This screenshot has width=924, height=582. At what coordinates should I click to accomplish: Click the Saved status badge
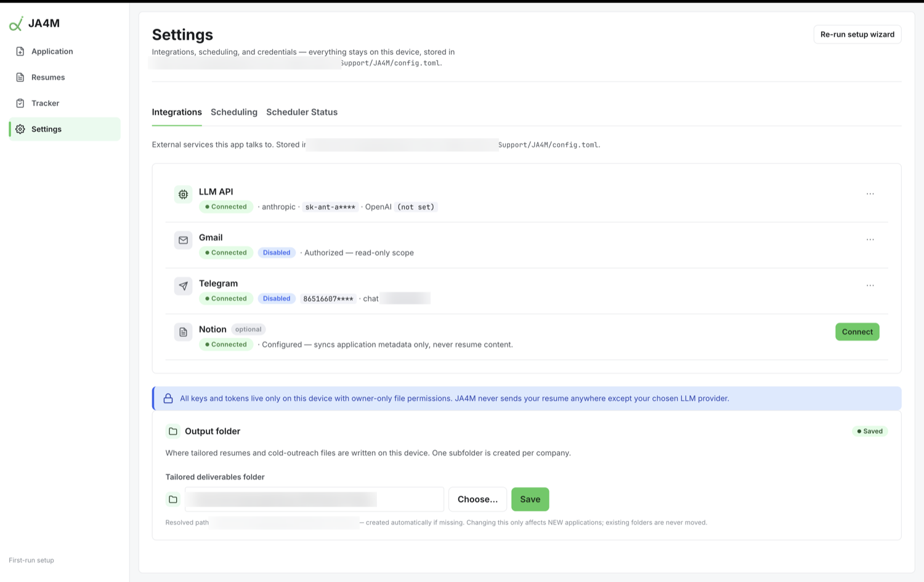click(x=870, y=431)
